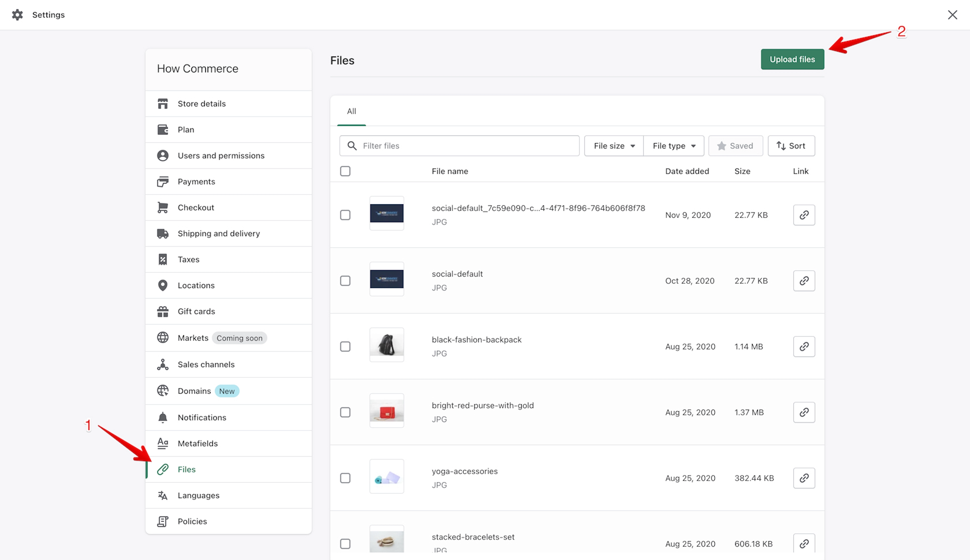
Task: Click the search magnifier icon in filter
Action: click(352, 146)
